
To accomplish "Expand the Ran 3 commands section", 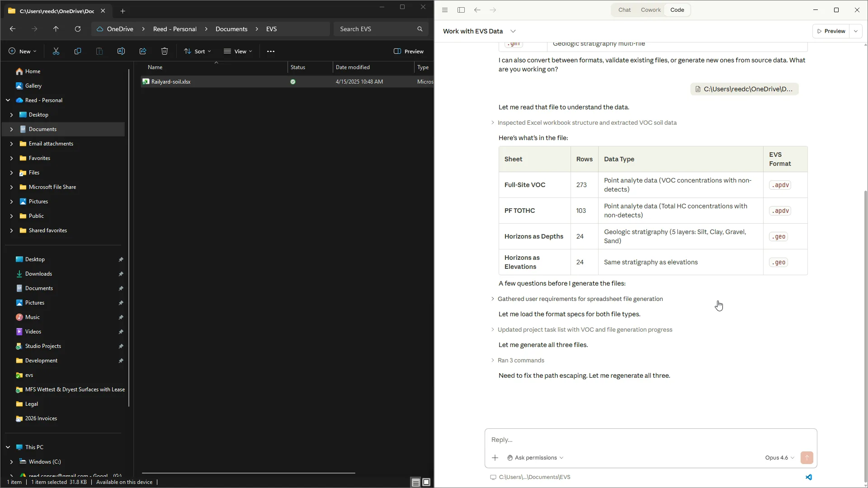I will tap(518, 360).
